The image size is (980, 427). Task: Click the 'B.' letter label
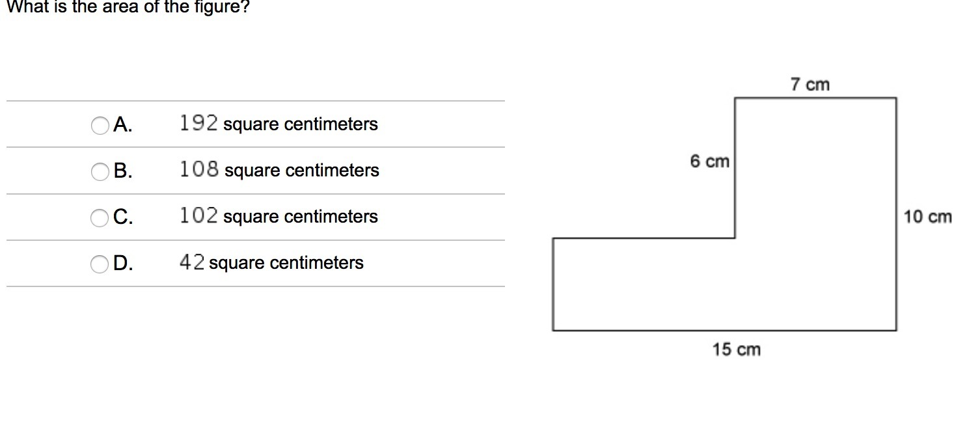point(123,171)
